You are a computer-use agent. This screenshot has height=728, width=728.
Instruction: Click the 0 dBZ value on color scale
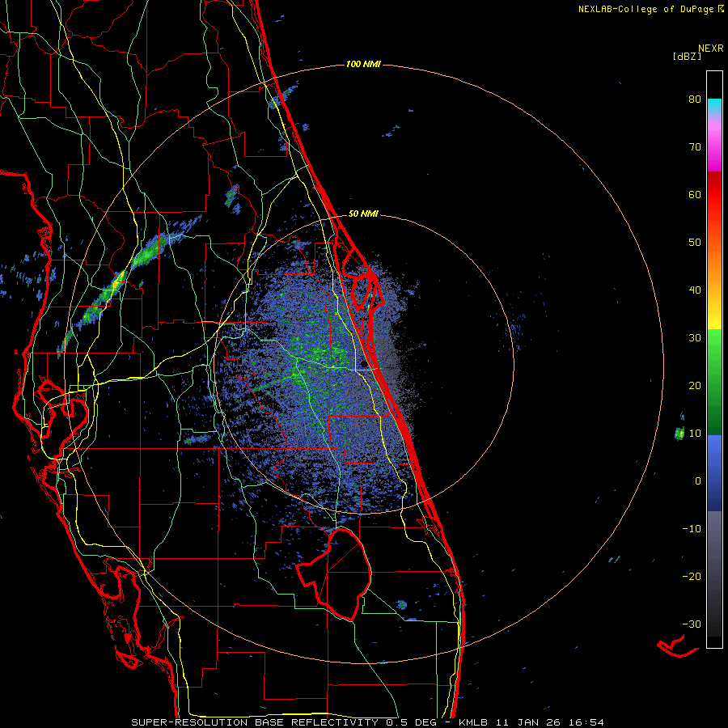(698, 481)
